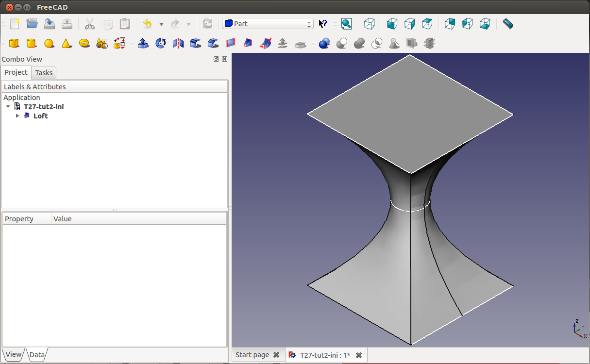Expand the Loft tree item
The image size is (590, 364).
(17, 116)
